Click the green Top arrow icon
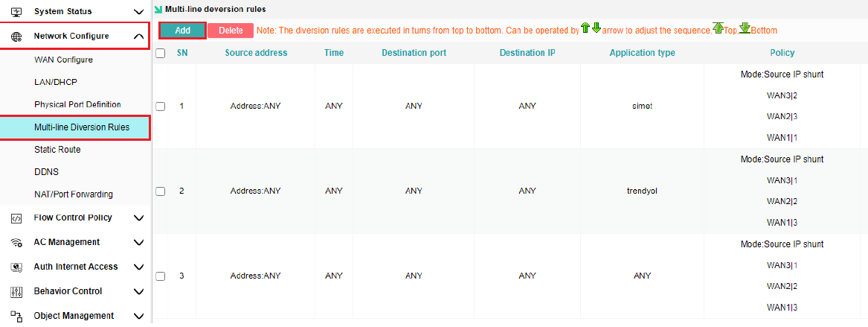The width and height of the screenshot is (868, 327). point(718,28)
